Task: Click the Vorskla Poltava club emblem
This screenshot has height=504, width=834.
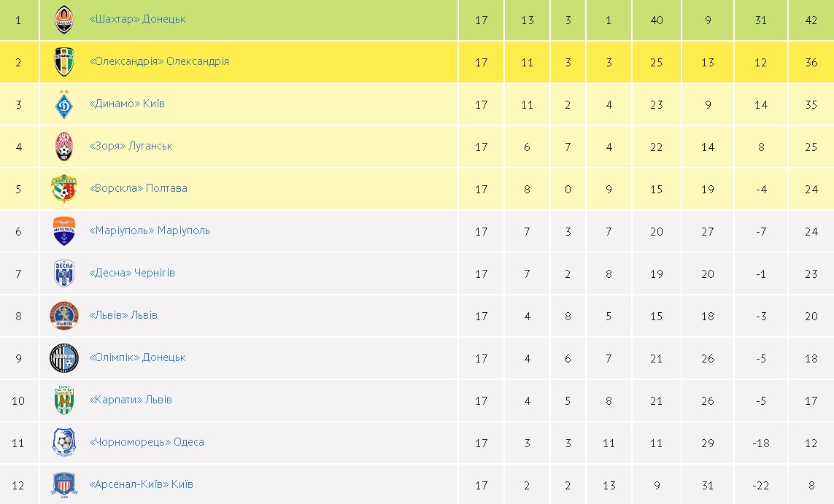Action: click(x=64, y=189)
